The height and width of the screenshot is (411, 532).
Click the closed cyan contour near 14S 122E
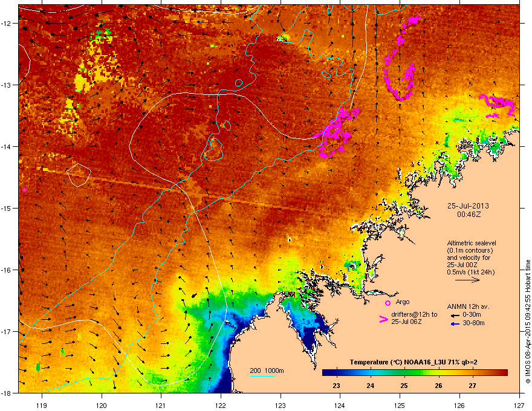pos(213,149)
